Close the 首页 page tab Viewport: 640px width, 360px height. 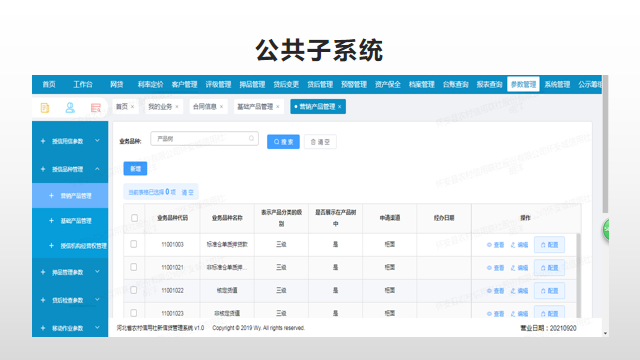[x=132, y=107]
